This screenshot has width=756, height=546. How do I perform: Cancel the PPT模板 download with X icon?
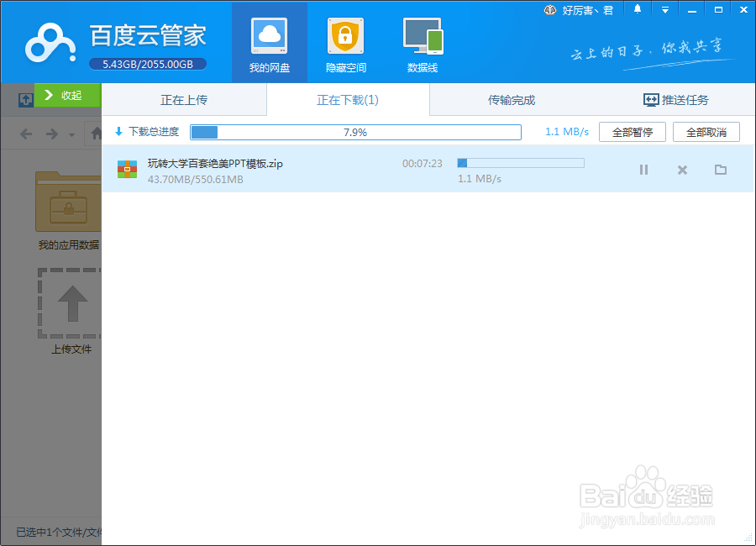coord(681,170)
